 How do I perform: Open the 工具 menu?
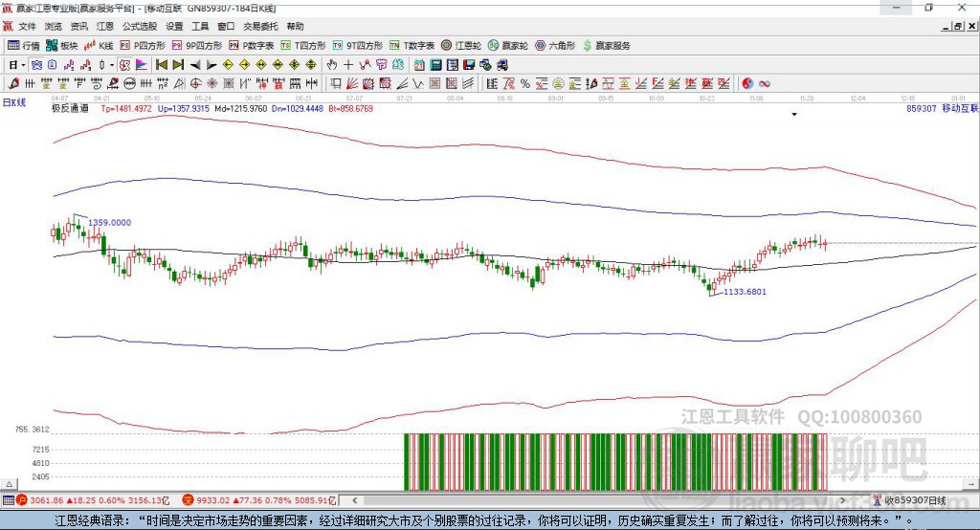point(200,26)
